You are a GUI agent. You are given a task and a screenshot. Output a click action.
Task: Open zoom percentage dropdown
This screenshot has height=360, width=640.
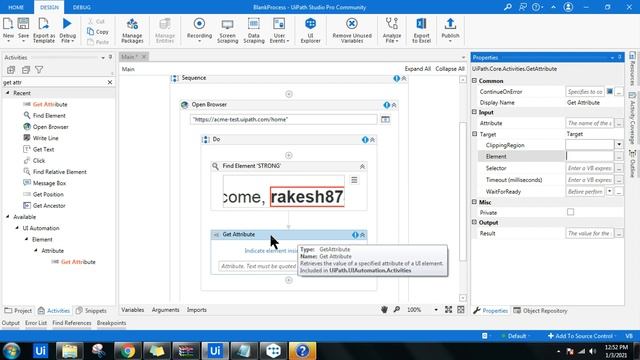pyautogui.click(x=436, y=310)
